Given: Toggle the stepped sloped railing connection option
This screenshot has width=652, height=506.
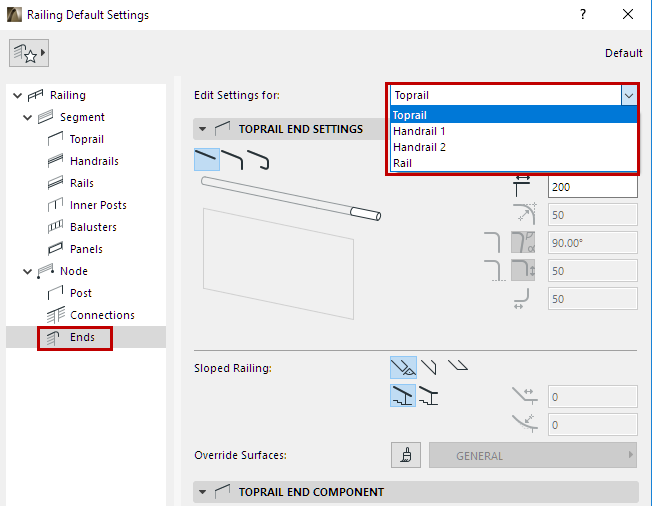Looking at the screenshot, I should point(403,396).
